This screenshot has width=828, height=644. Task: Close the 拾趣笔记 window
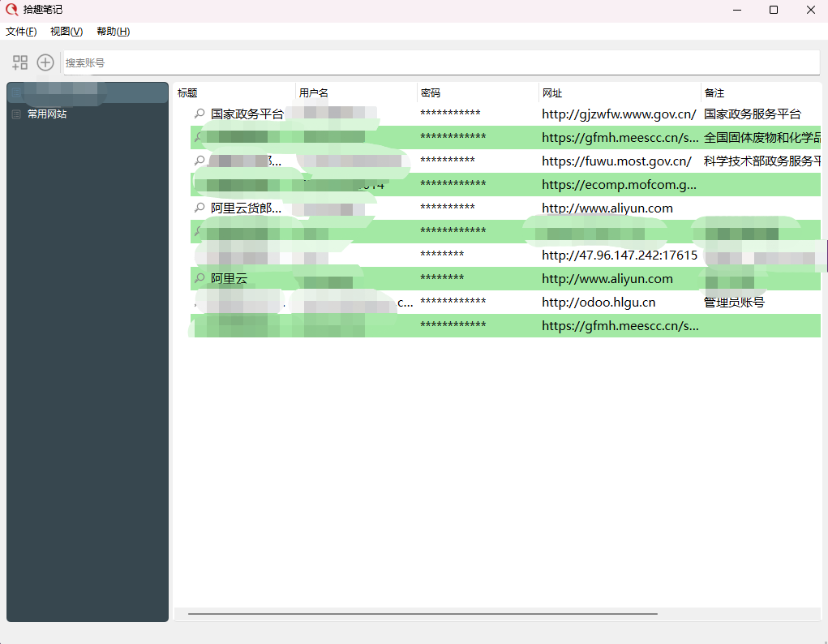[811, 10]
